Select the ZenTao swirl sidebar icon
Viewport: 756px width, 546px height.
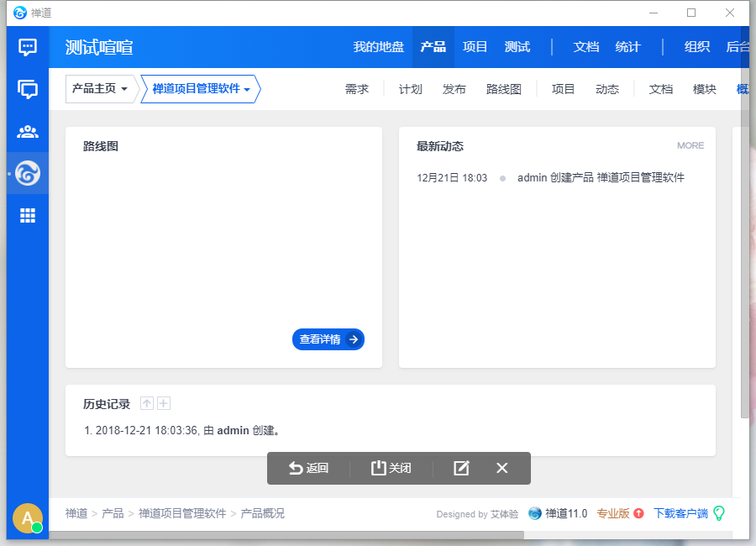28,173
